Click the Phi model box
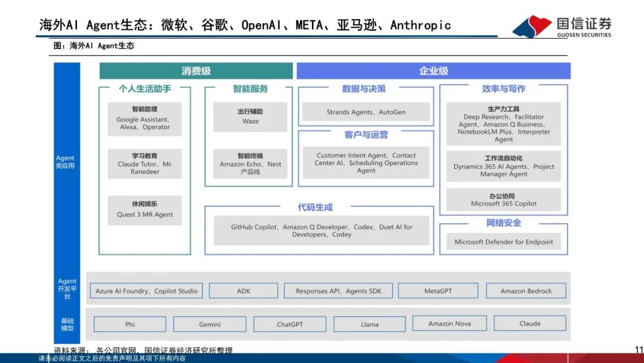Screen dimensions: 644x363 (130, 324)
